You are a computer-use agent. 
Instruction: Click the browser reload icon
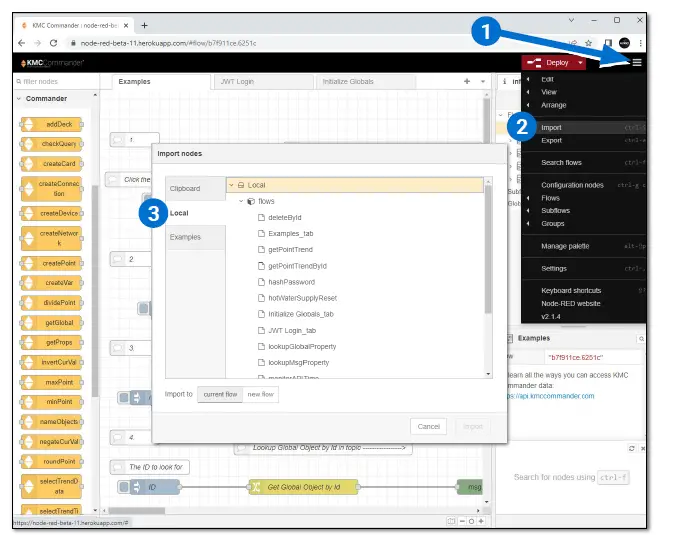52,43
